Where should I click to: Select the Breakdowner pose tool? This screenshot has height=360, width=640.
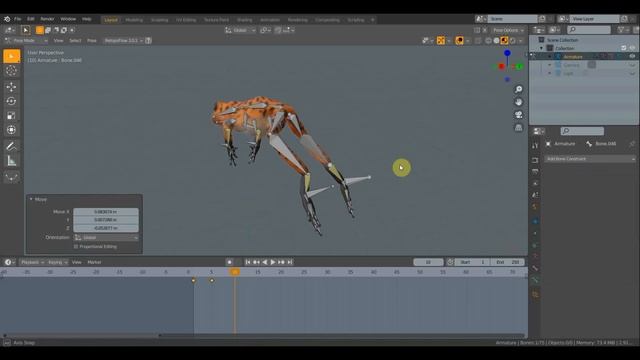click(x=11, y=177)
